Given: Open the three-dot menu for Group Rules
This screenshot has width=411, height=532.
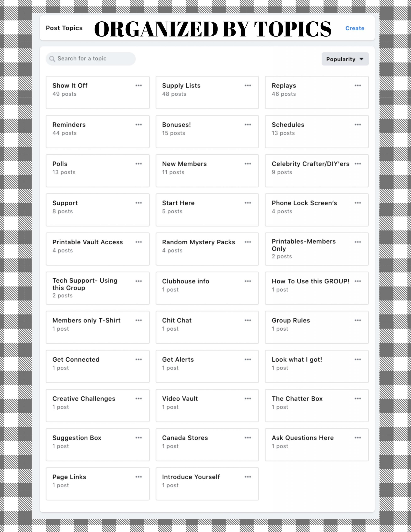Looking at the screenshot, I should (x=358, y=320).
